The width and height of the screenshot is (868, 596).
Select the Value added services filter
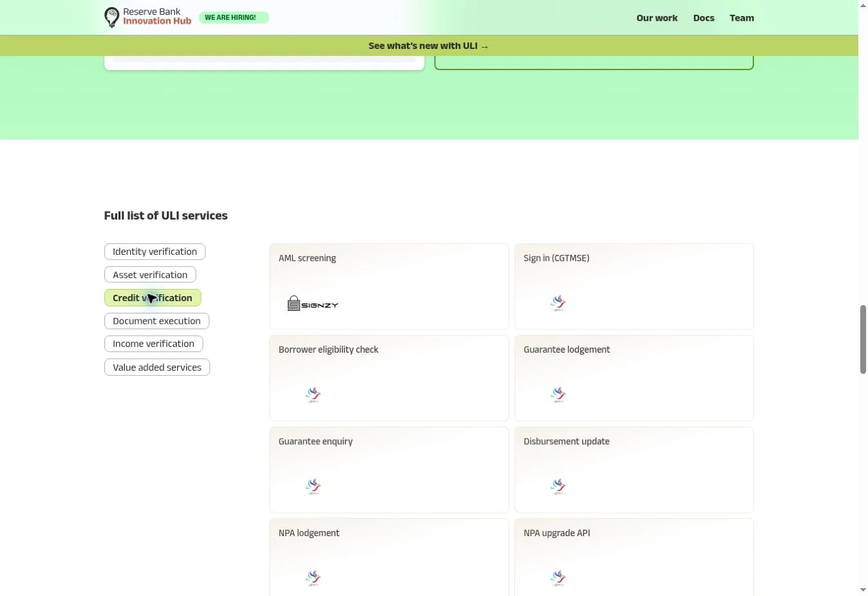[x=157, y=368]
